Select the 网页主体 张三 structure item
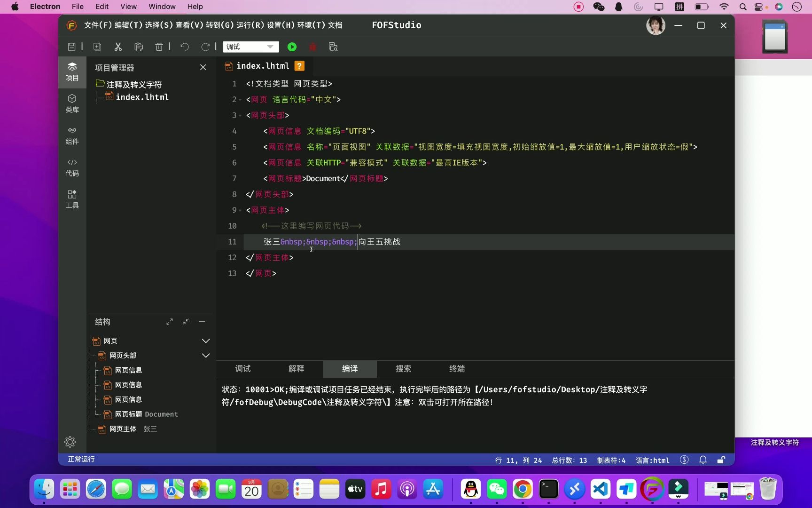Image resolution: width=812 pixels, height=508 pixels. [133, 429]
